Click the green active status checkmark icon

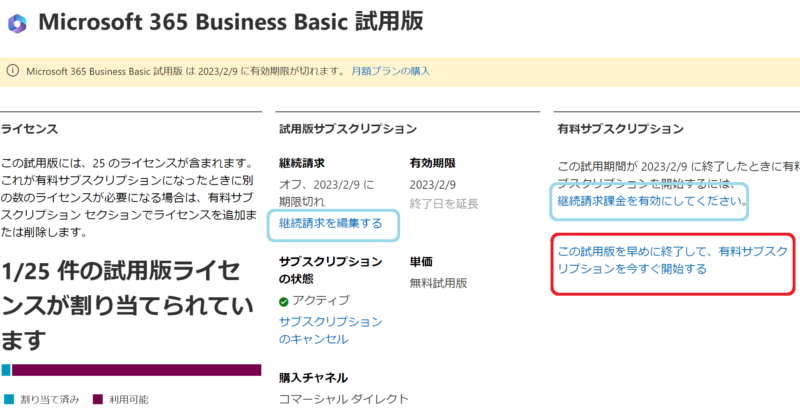[284, 300]
